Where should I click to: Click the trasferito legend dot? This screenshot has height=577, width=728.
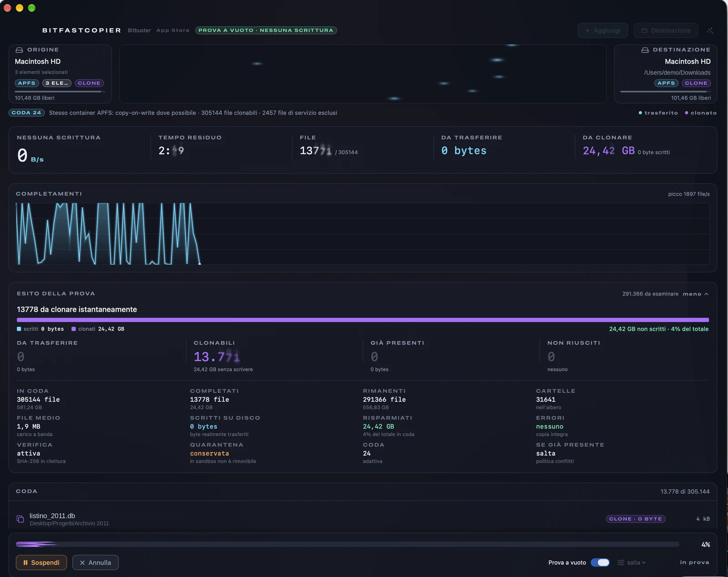640,113
